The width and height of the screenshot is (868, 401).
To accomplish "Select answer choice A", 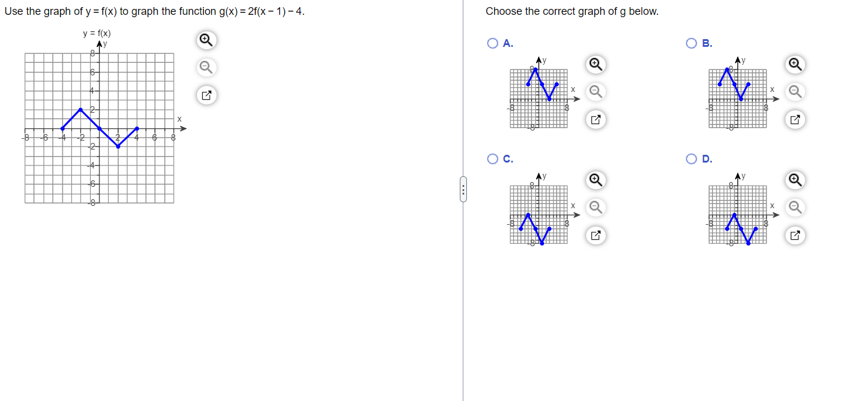I will [491, 43].
